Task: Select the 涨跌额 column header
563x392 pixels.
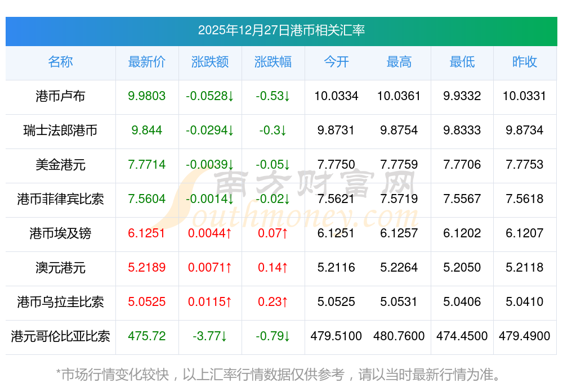Action: (x=210, y=62)
